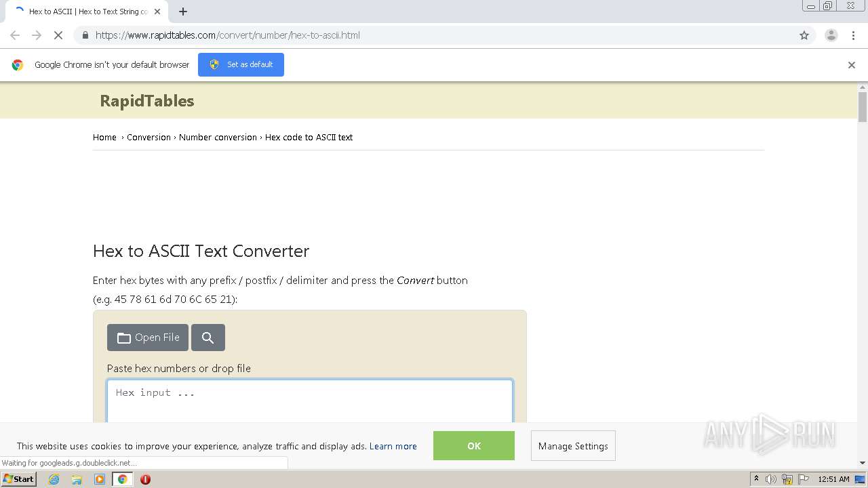Click the Hex to ASCII Text Converter heading

[x=201, y=251]
